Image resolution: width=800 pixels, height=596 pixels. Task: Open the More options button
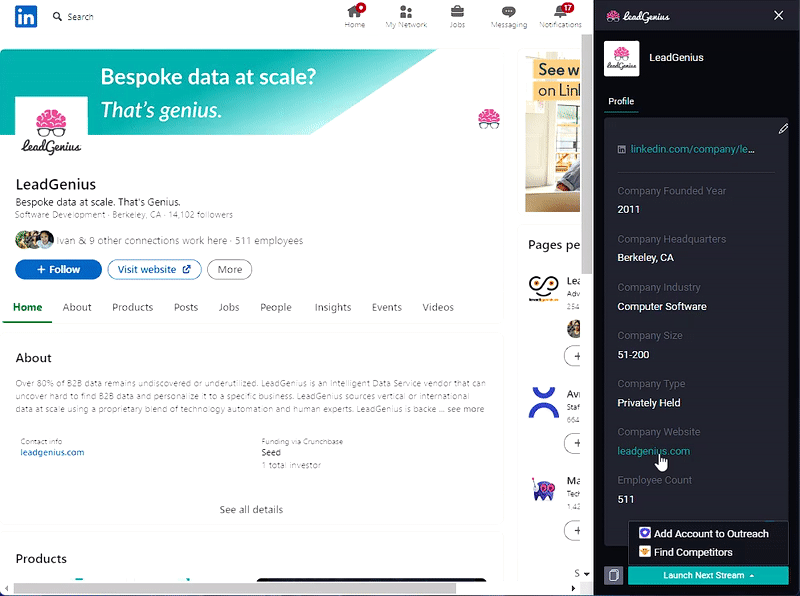(x=230, y=269)
